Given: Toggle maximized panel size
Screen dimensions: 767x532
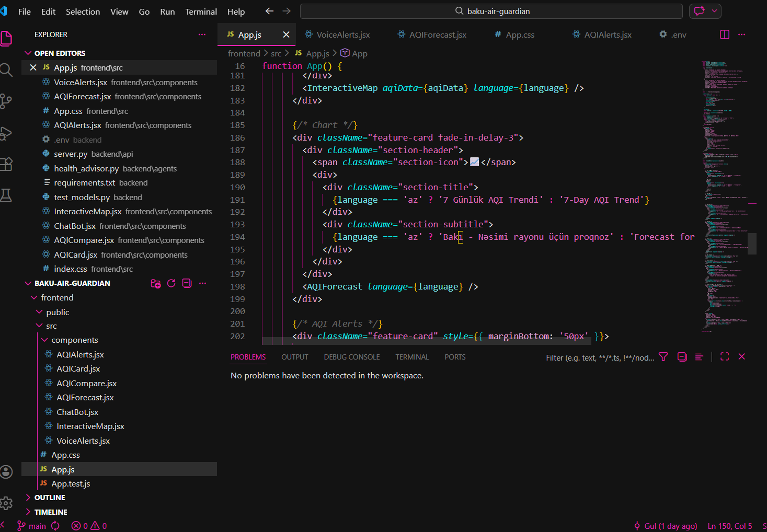Looking at the screenshot, I should (x=725, y=357).
